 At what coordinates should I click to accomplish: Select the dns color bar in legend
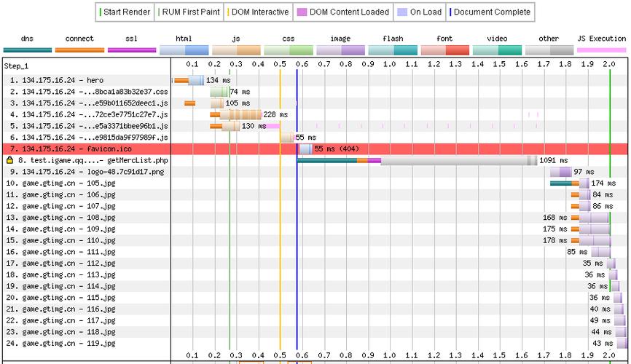[28, 50]
